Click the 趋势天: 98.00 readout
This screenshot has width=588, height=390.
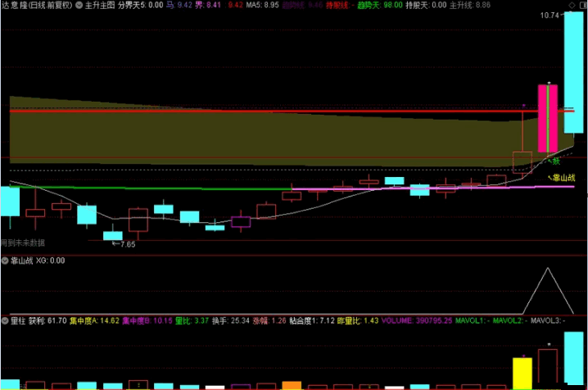pos(380,5)
